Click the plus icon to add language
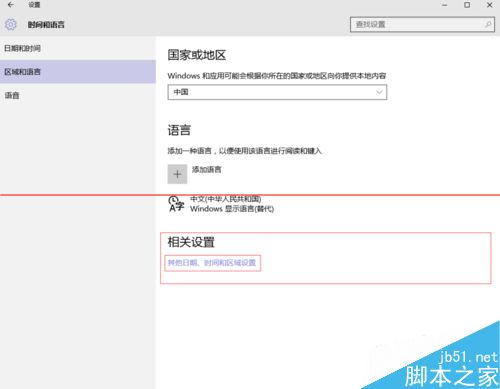The width and height of the screenshot is (500, 389). pos(177,174)
